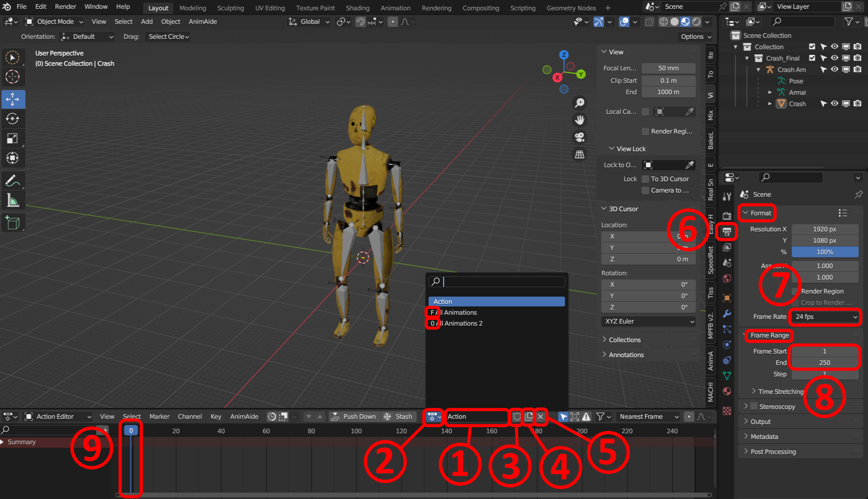Image resolution: width=868 pixels, height=499 pixels.
Task: Click the Frame End 250 field
Action: [825, 363]
